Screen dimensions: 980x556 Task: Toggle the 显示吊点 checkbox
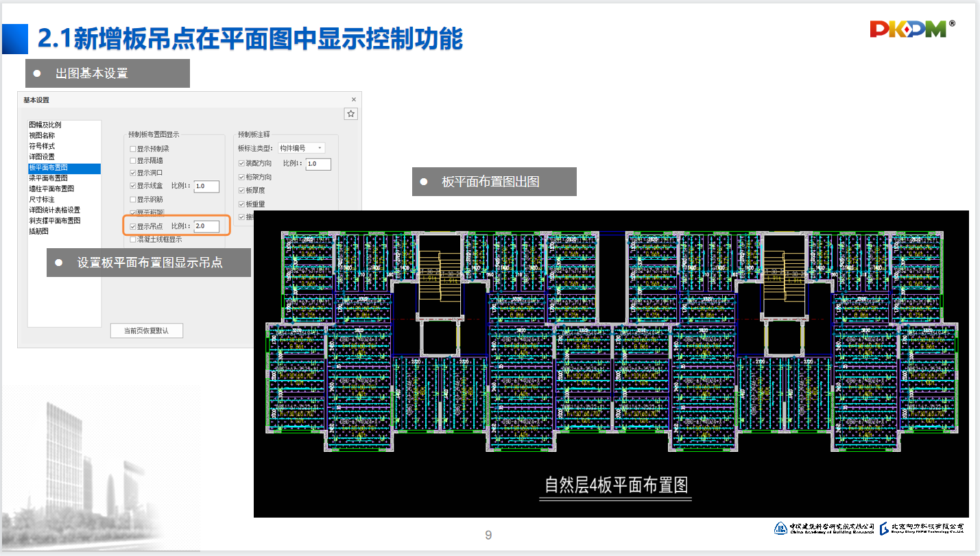(133, 226)
